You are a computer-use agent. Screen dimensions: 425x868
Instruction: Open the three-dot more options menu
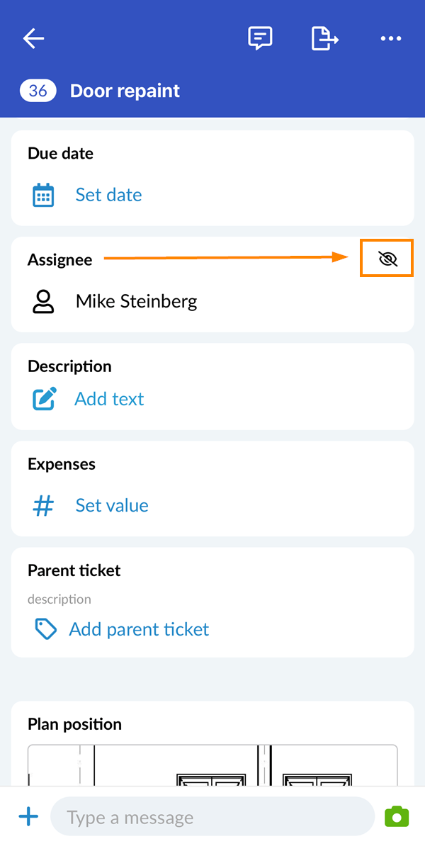pyautogui.click(x=390, y=38)
